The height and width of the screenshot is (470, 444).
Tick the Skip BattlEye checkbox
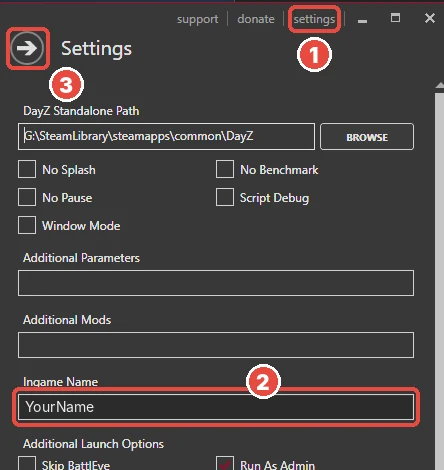pos(27,464)
